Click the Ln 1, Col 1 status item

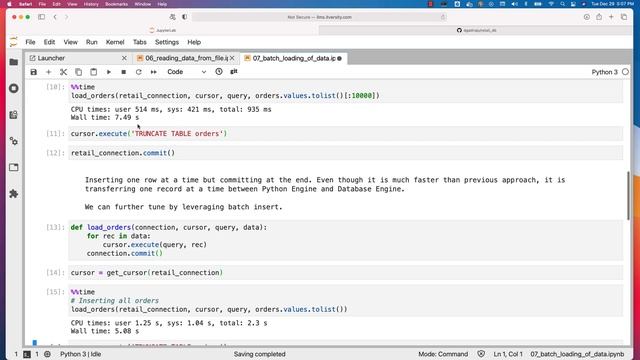[x=508, y=354]
